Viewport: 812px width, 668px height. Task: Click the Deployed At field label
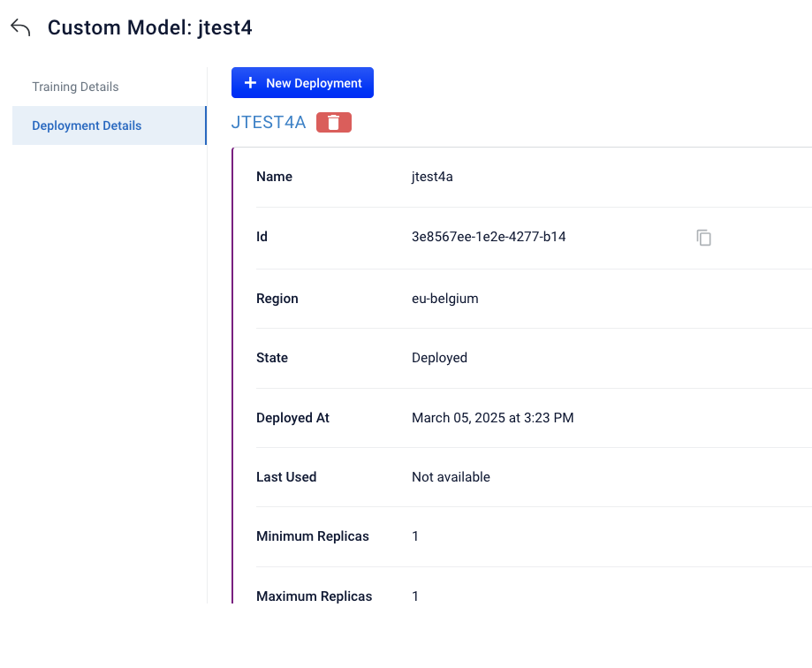point(292,418)
